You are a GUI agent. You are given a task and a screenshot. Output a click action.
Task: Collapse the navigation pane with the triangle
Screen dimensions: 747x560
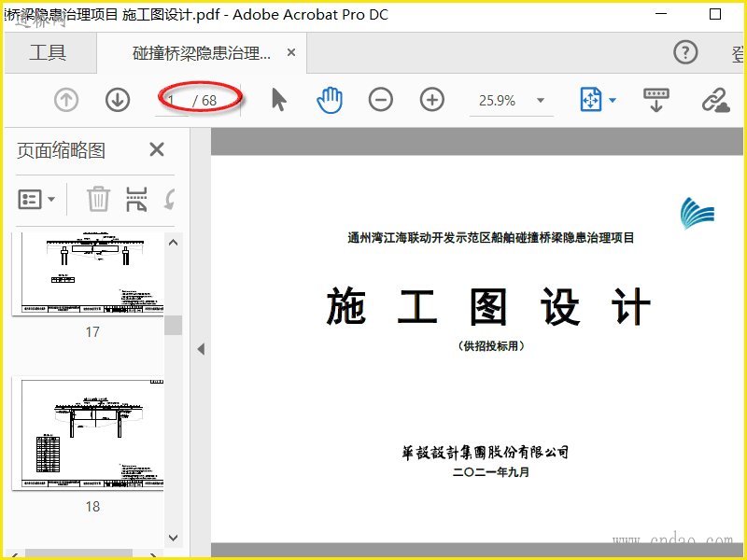(201, 349)
